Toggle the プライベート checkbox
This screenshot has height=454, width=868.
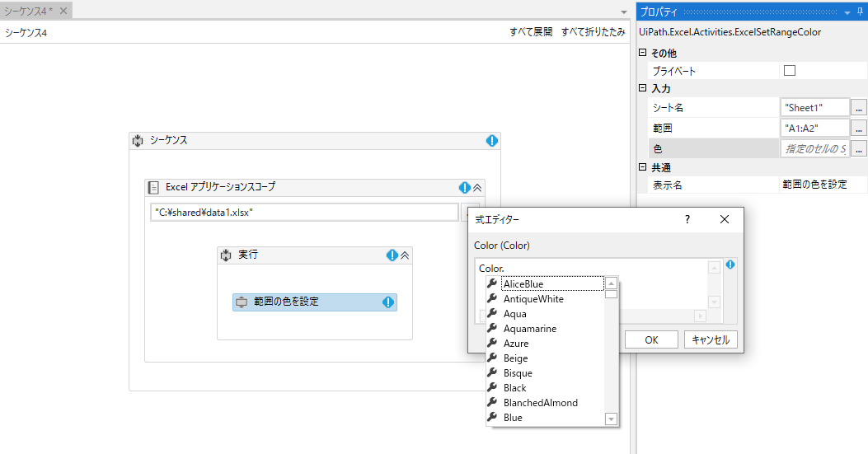click(790, 70)
